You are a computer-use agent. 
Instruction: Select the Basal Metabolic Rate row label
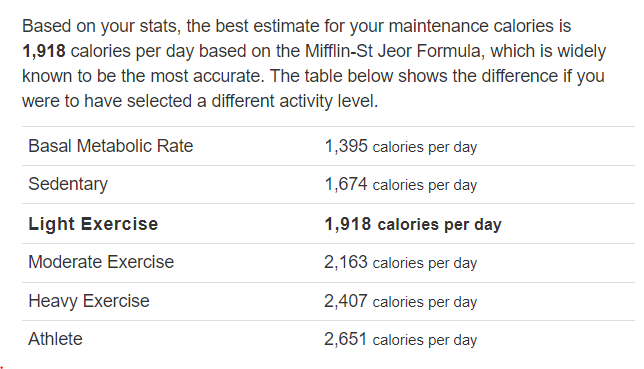(x=110, y=146)
